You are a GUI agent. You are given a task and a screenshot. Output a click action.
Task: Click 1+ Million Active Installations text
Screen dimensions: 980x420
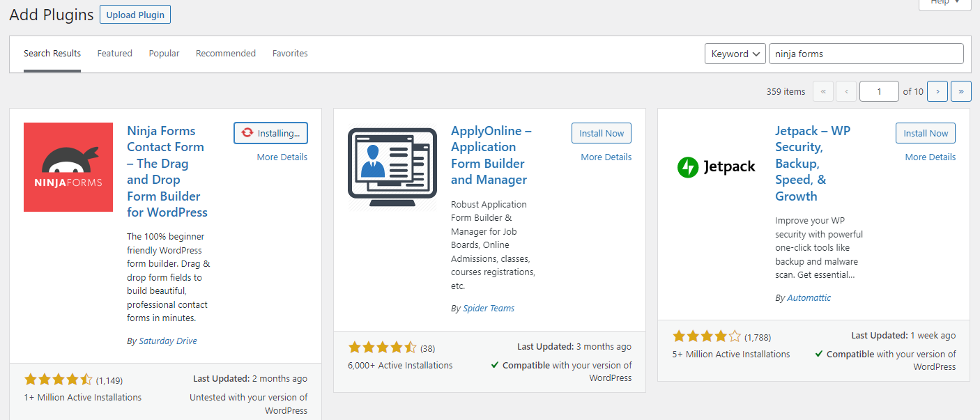(83, 398)
